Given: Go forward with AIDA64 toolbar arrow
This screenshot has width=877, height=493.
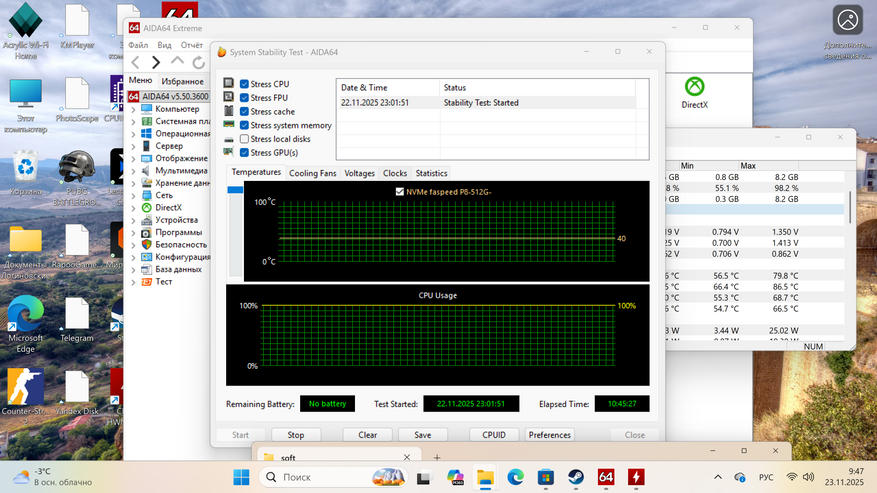Looking at the screenshot, I should coord(156,63).
